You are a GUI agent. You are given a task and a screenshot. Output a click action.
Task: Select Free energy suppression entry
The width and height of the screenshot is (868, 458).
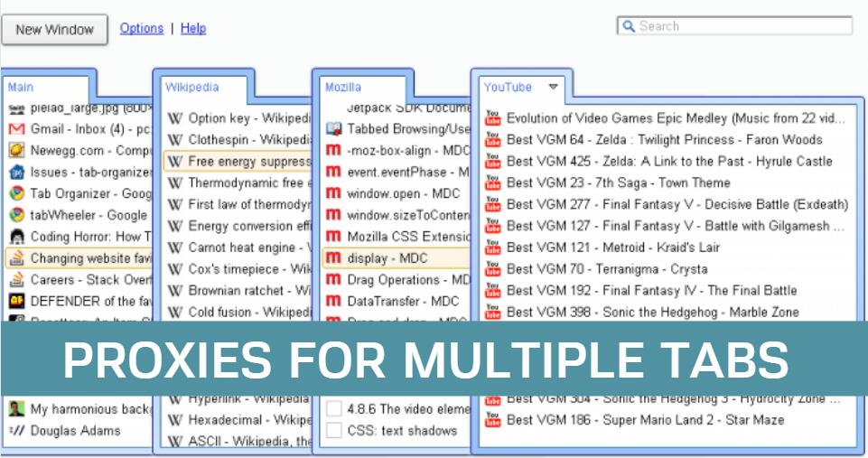tap(238, 162)
